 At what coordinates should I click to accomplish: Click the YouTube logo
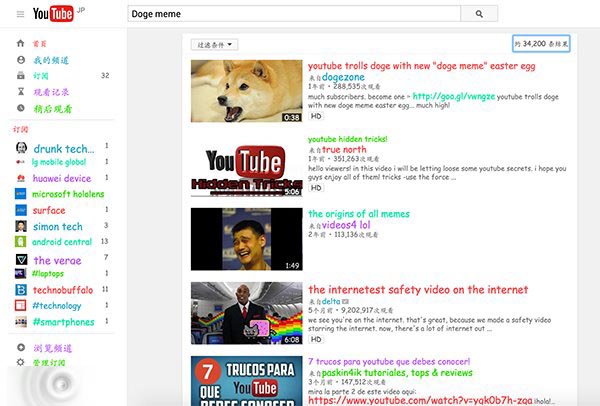(x=53, y=14)
